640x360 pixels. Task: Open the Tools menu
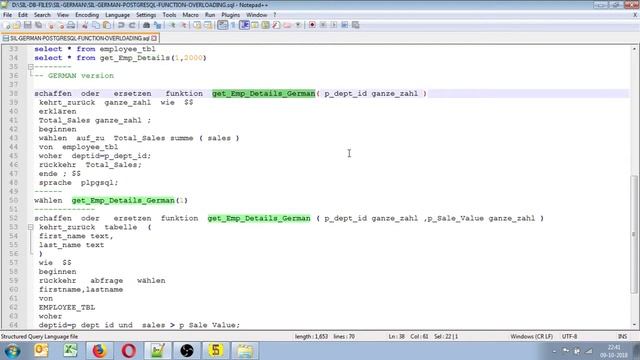(169, 15)
